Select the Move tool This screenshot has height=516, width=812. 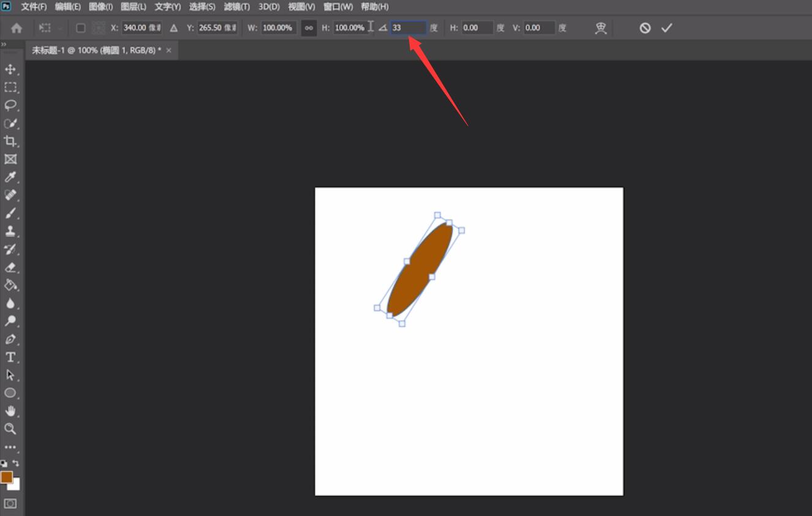coord(10,69)
